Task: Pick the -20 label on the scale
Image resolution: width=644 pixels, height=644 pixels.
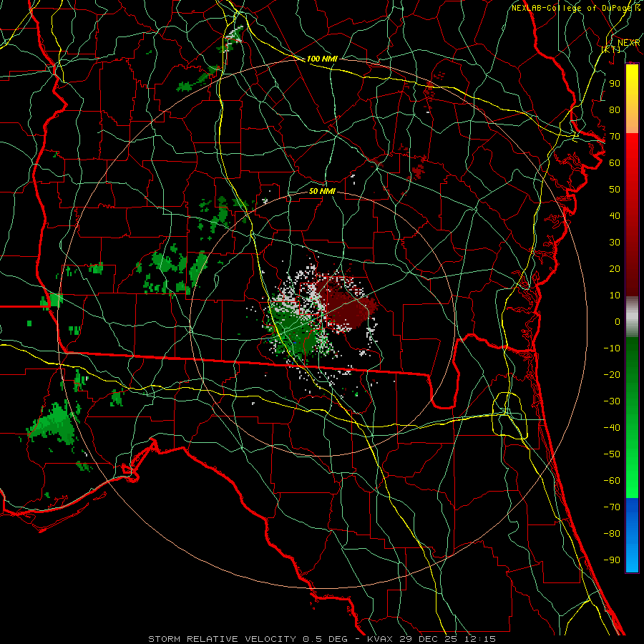Action: tap(612, 375)
